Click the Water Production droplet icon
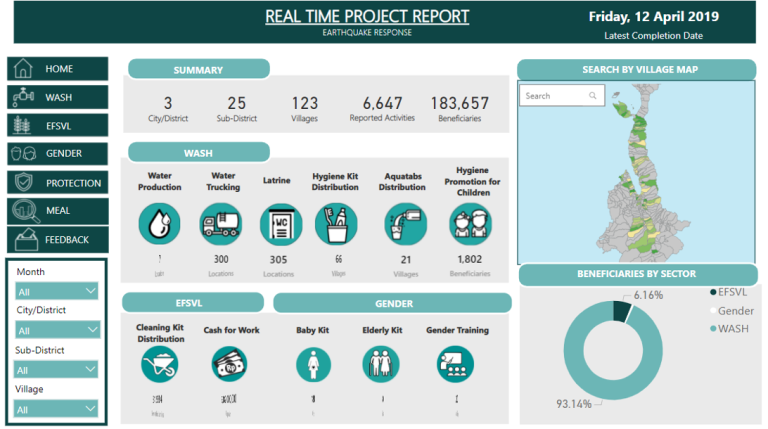The image size is (768, 429). (160, 224)
